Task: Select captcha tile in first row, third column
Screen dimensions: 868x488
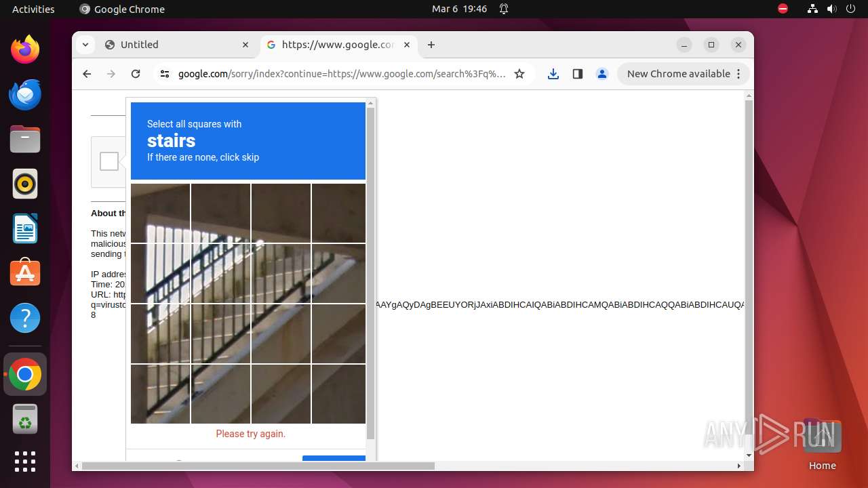Action: pyautogui.click(x=281, y=213)
